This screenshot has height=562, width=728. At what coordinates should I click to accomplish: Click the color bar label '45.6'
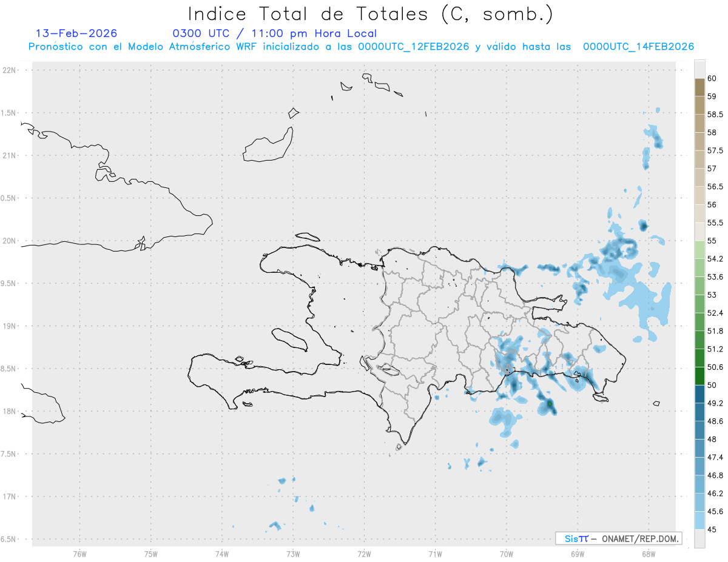[715, 512]
